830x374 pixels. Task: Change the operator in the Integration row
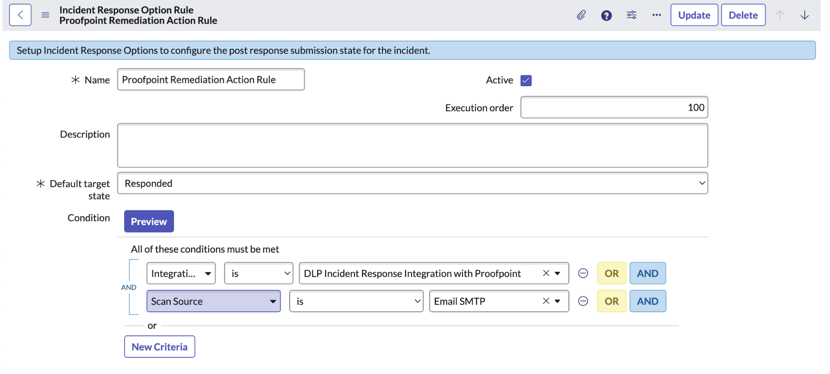coord(259,273)
